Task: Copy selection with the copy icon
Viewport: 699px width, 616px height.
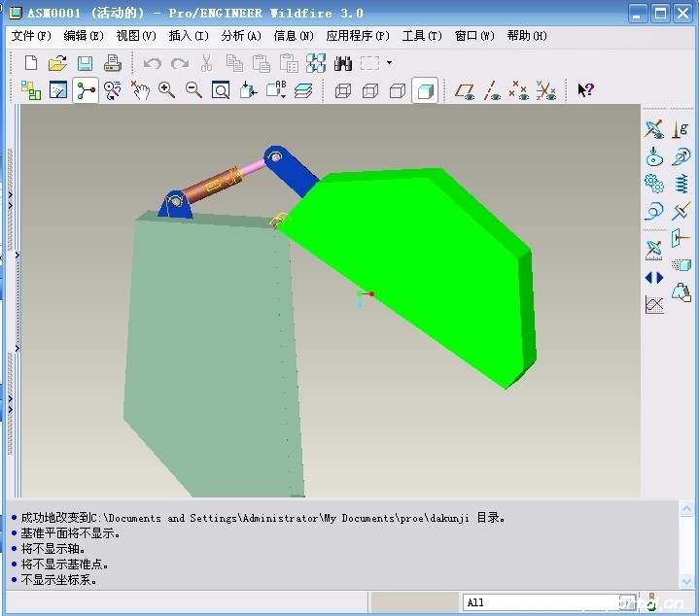Action: coord(234,63)
